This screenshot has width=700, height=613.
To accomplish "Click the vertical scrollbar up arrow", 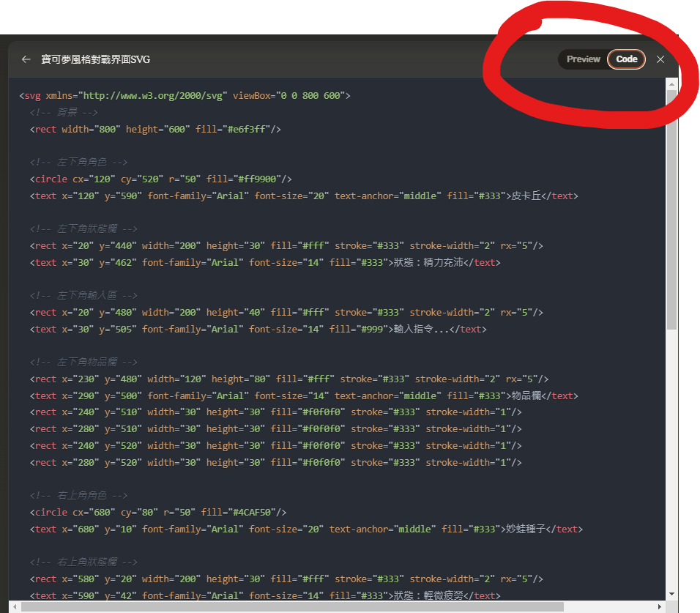I will click(672, 83).
